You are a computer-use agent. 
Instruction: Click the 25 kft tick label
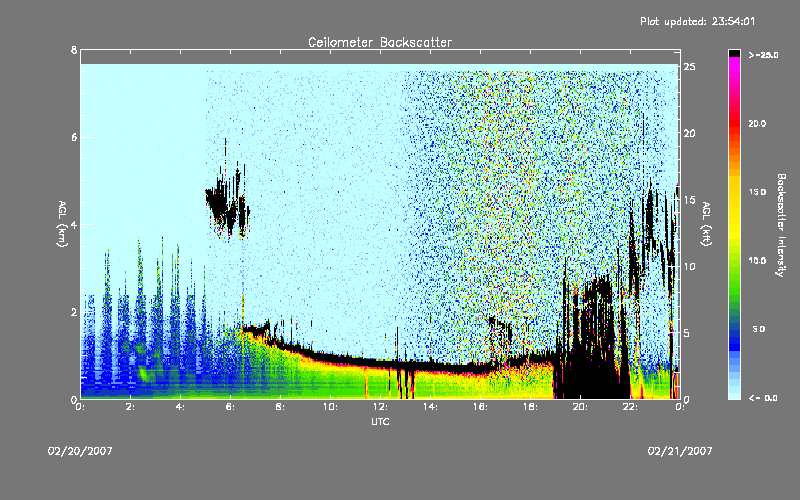point(689,66)
